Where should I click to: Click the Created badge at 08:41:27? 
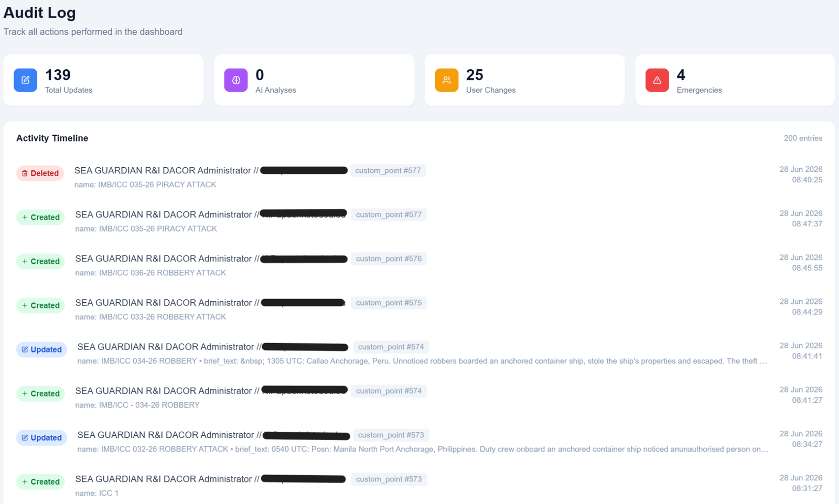(40, 393)
